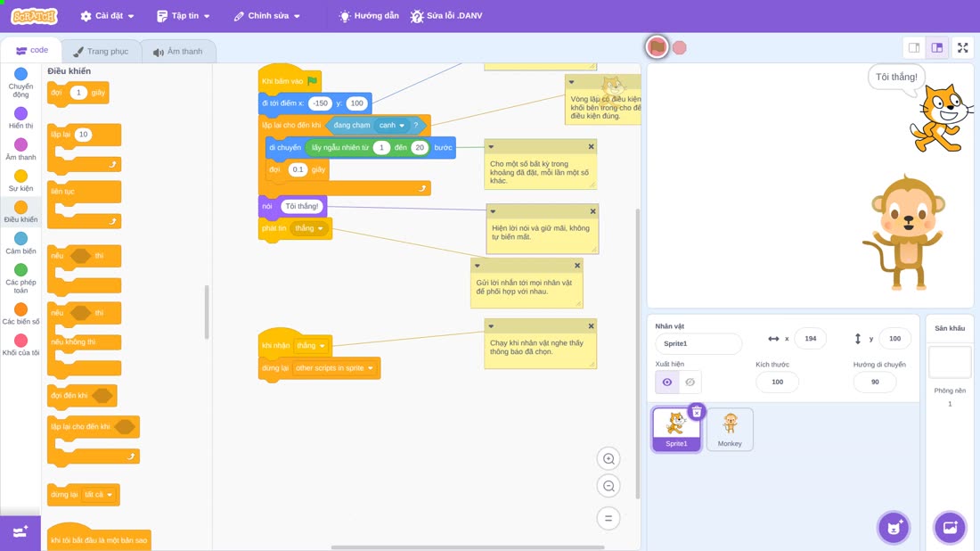The image size is (980, 551).
Task: Open the Chỉnh sửa edit menu
Action: tap(267, 16)
